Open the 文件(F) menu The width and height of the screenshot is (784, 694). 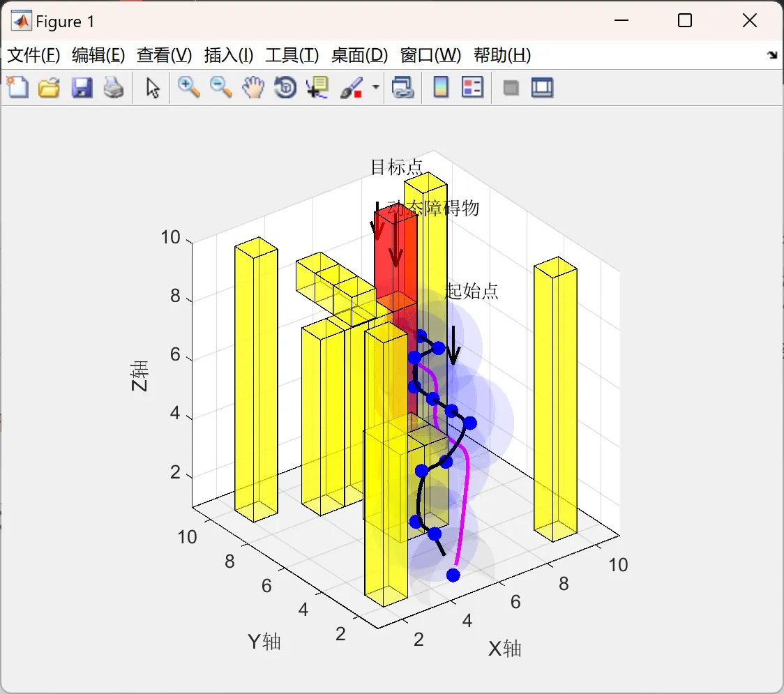click(x=34, y=55)
